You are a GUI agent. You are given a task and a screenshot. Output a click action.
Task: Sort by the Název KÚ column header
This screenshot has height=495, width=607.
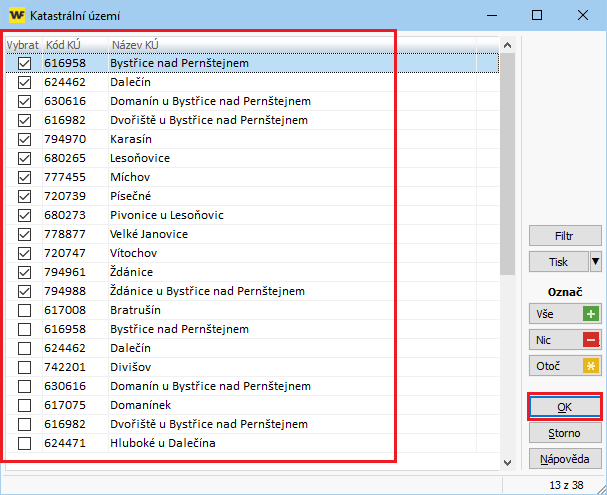(136, 45)
